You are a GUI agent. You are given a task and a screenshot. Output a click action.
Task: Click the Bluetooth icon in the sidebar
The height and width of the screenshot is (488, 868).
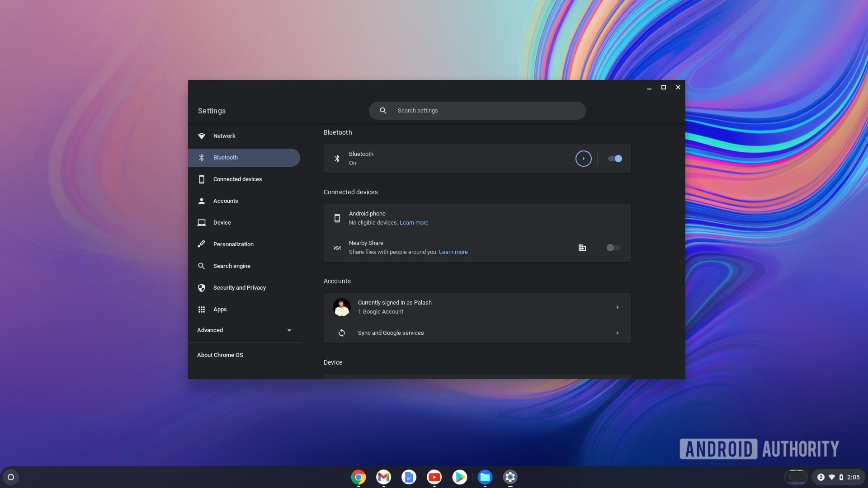click(x=202, y=158)
